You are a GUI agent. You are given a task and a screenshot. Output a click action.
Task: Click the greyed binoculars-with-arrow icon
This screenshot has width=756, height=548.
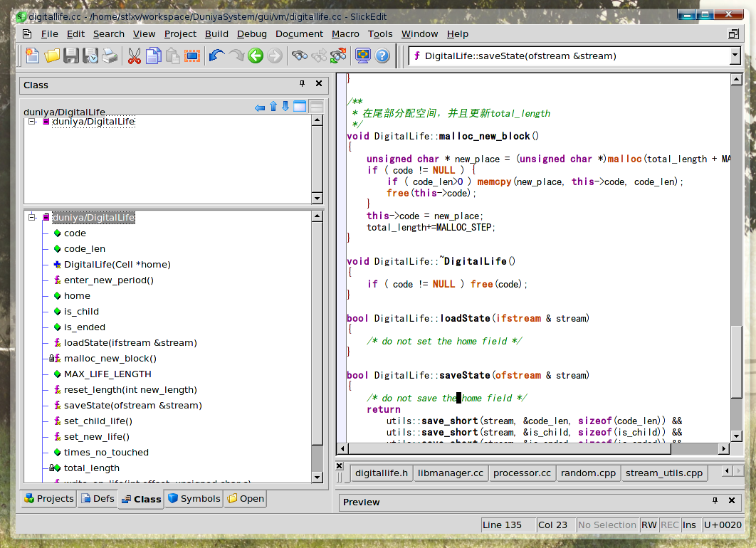pos(319,56)
